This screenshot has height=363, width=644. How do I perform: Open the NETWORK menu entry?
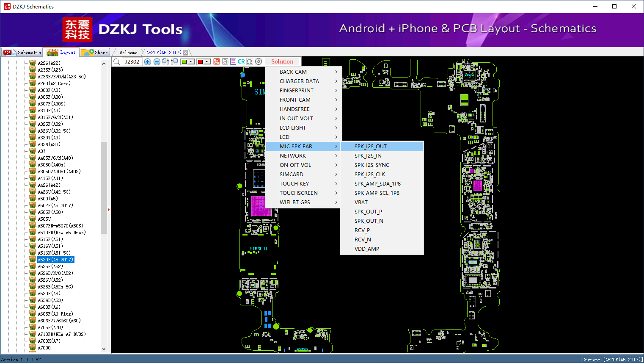[304, 156]
